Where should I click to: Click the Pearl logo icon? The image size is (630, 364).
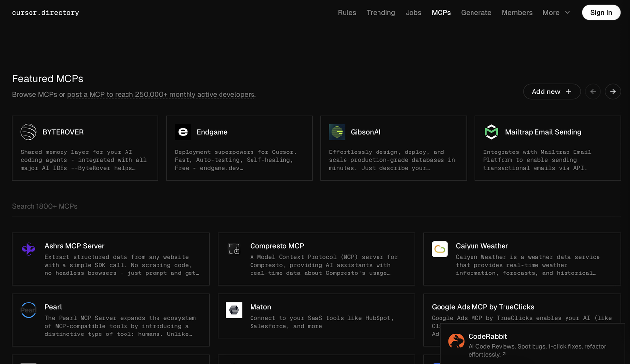point(29,310)
